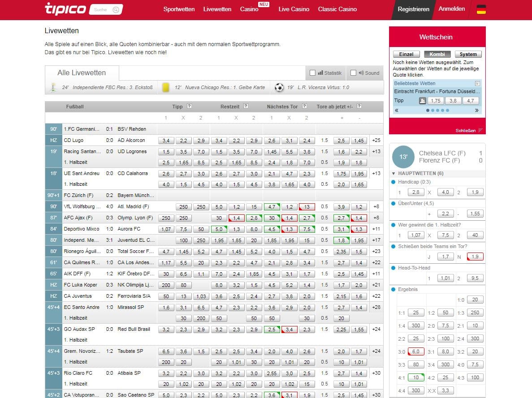532x398 pixels.
Task: Expand +17 more bets for Independ. Medellín
Action: [x=376, y=240]
